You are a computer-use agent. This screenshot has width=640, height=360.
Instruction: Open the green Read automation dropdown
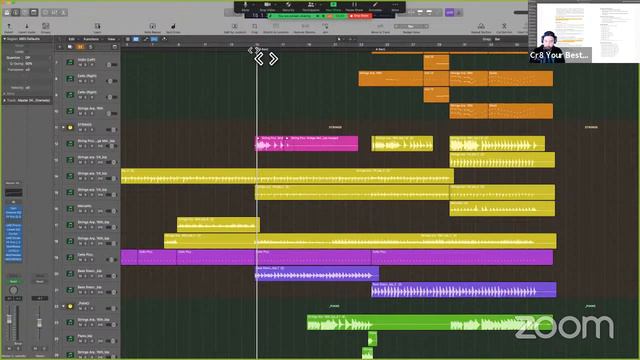coord(13,282)
